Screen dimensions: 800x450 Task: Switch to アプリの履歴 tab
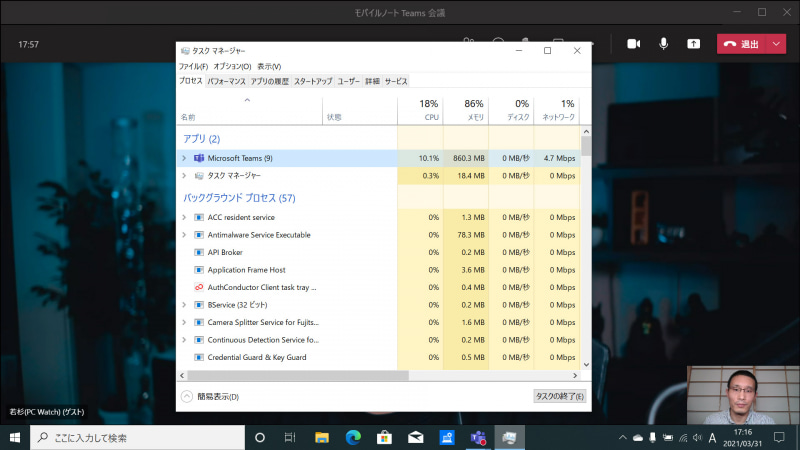click(269, 81)
